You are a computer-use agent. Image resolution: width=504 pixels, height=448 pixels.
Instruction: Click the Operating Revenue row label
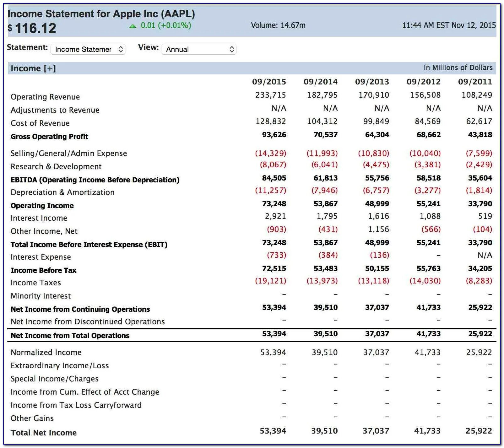click(x=45, y=97)
